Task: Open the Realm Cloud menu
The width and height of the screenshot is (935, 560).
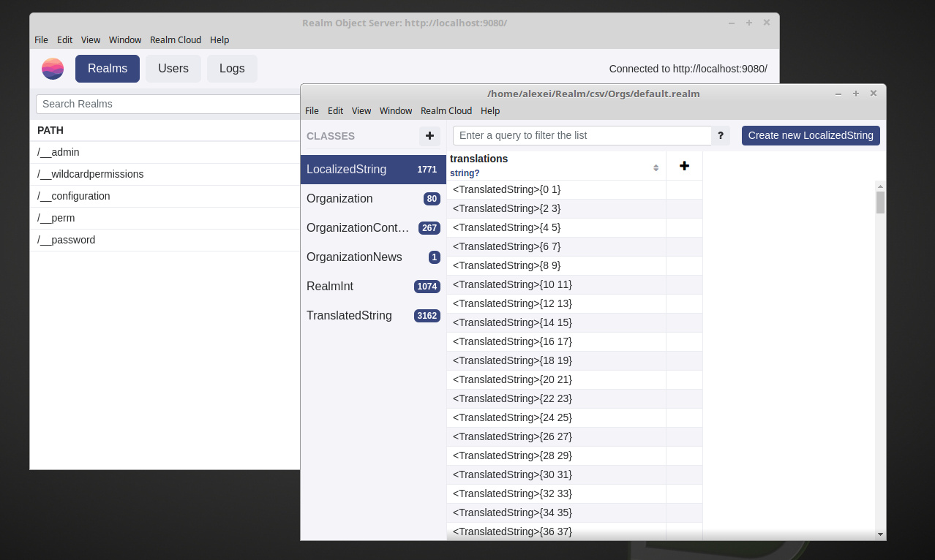Action: pyautogui.click(x=446, y=111)
